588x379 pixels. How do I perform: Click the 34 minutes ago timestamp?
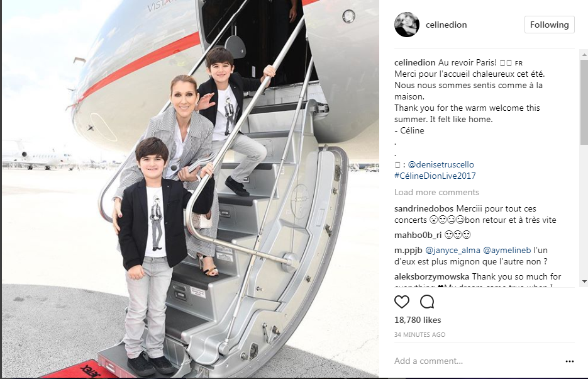coord(419,334)
